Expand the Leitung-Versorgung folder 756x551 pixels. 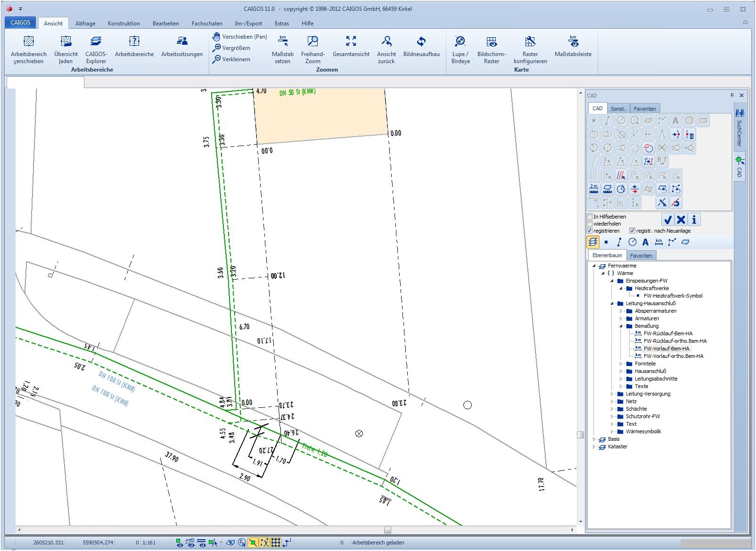[x=612, y=394]
